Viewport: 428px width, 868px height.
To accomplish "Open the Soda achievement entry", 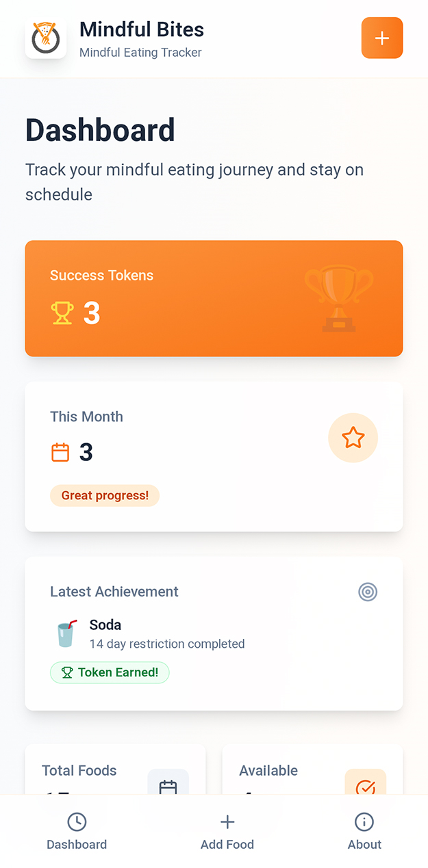I will tap(166, 633).
